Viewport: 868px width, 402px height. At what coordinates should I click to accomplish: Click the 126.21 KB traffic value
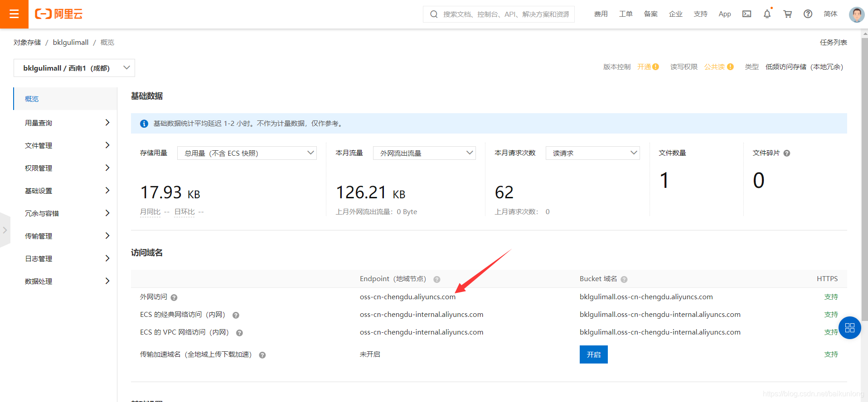370,192
